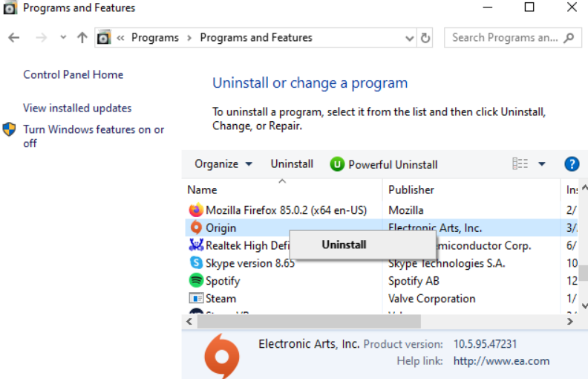Screen dimensions: 588x379
Task: Expand the view options dropdown arrow
Action: click(x=542, y=164)
